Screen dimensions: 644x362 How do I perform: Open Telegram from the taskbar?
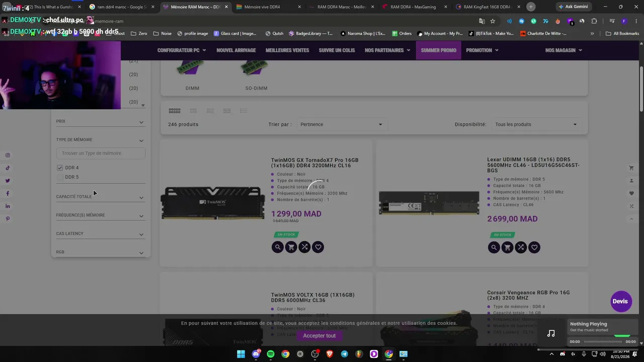[x=344, y=354]
